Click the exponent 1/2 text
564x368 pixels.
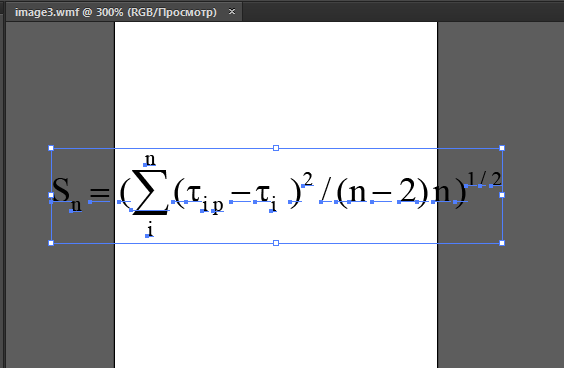point(484,179)
